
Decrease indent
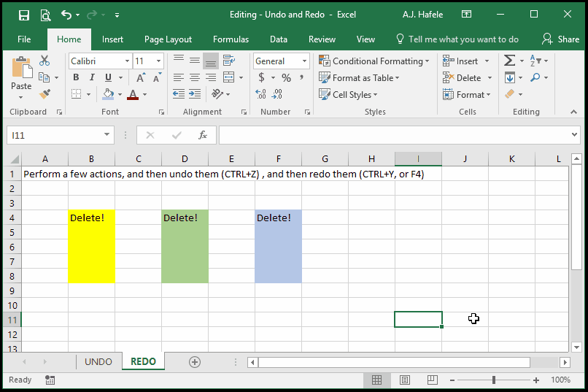(x=179, y=93)
